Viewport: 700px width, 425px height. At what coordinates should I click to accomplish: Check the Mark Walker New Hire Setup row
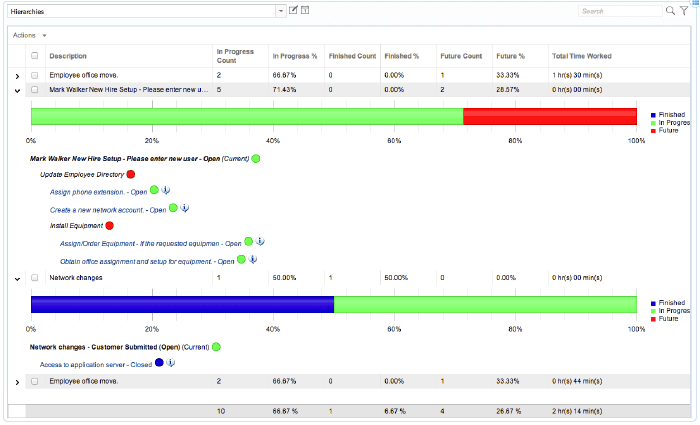[x=34, y=90]
